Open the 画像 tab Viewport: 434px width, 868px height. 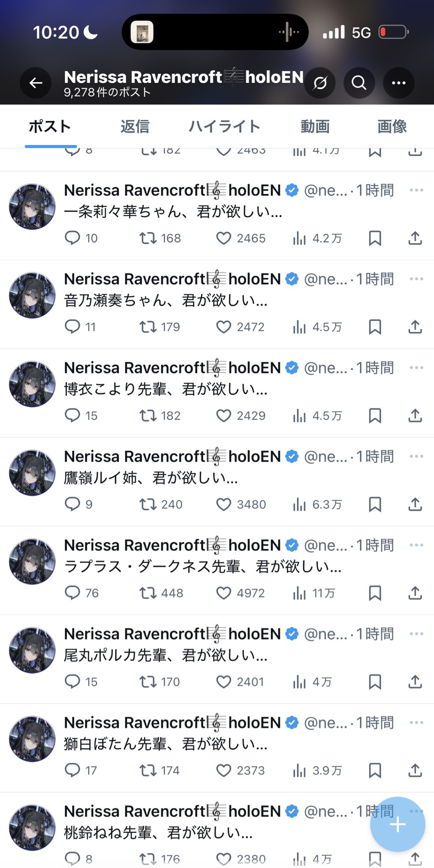(x=392, y=126)
